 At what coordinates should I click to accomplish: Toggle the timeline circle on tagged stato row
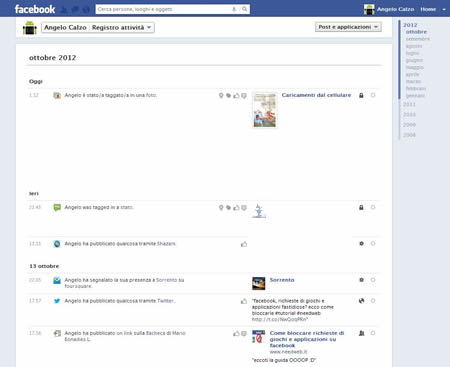[x=373, y=207]
